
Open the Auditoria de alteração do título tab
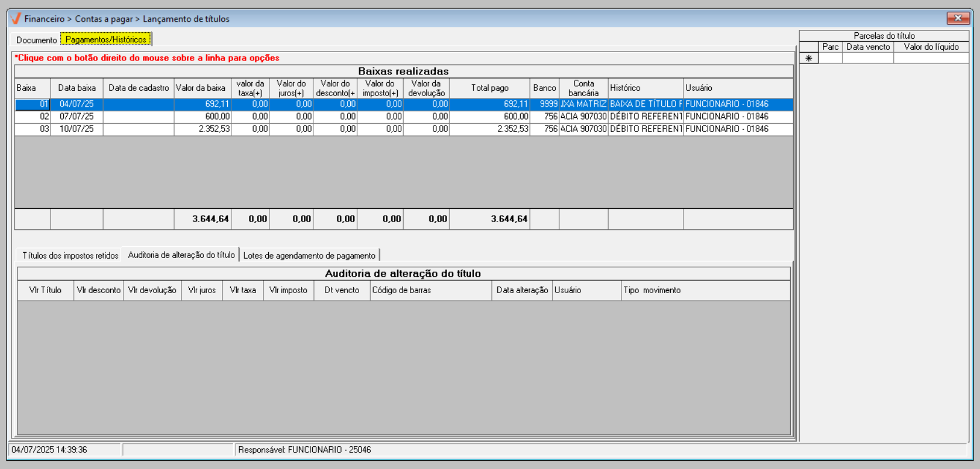[181, 255]
